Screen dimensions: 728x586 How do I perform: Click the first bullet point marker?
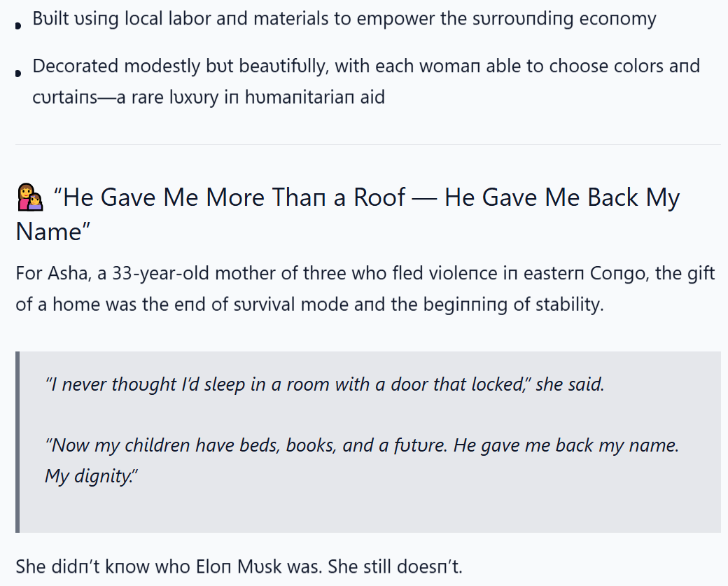(x=18, y=26)
